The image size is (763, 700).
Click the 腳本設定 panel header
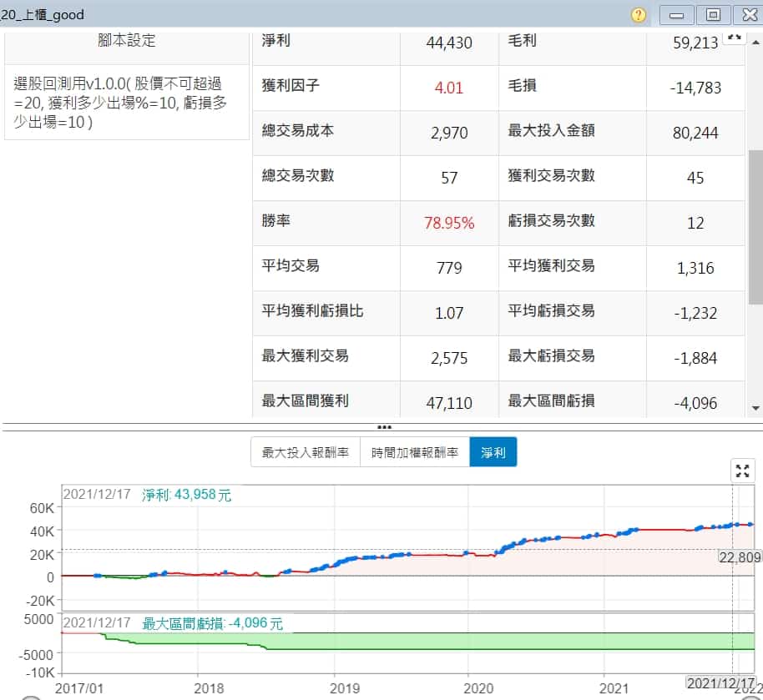point(127,41)
